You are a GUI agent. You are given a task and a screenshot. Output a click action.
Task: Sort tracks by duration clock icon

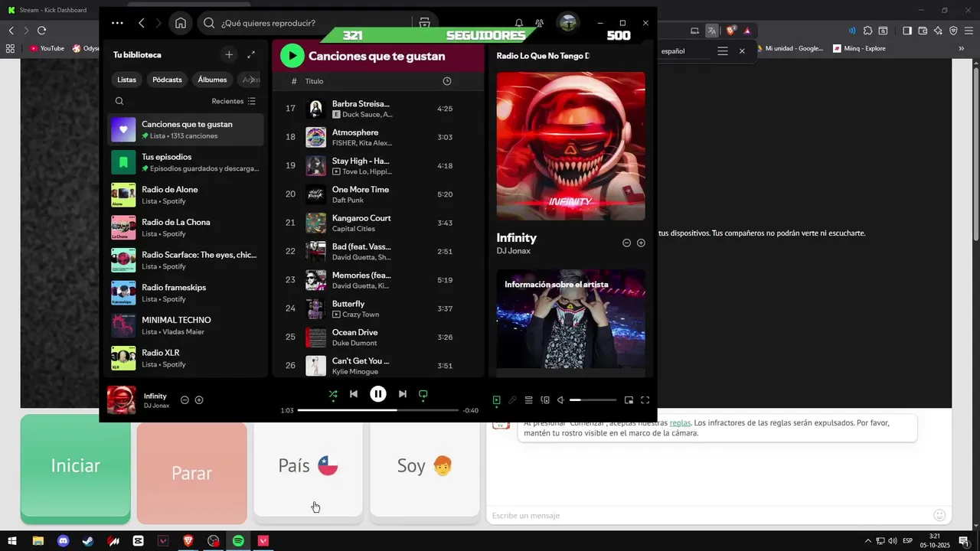pyautogui.click(x=447, y=81)
